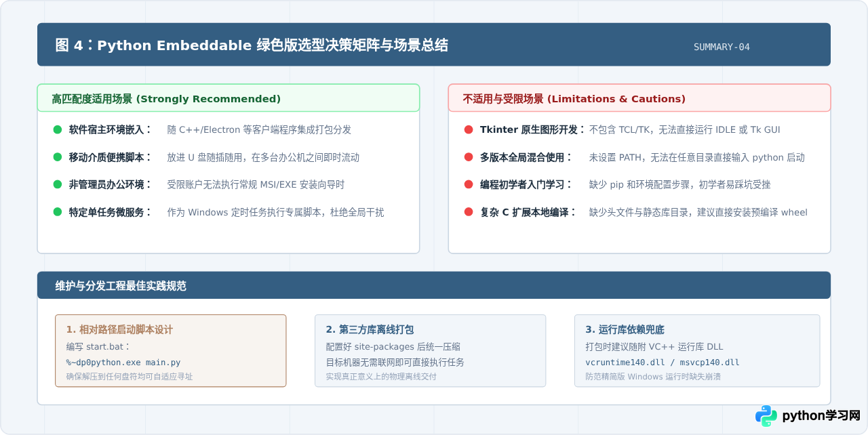Click the code 'vcruntime140.dll / msvcp140.dll'
868x435 pixels.
coord(663,362)
